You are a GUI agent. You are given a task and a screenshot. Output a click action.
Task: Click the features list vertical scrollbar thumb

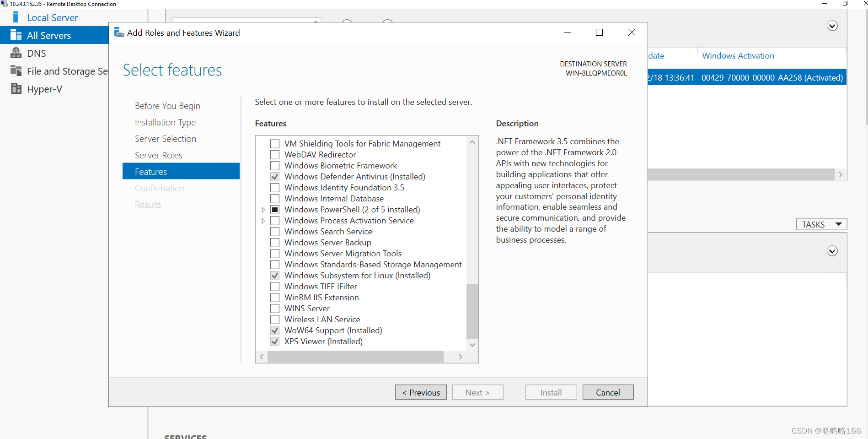[x=472, y=311]
